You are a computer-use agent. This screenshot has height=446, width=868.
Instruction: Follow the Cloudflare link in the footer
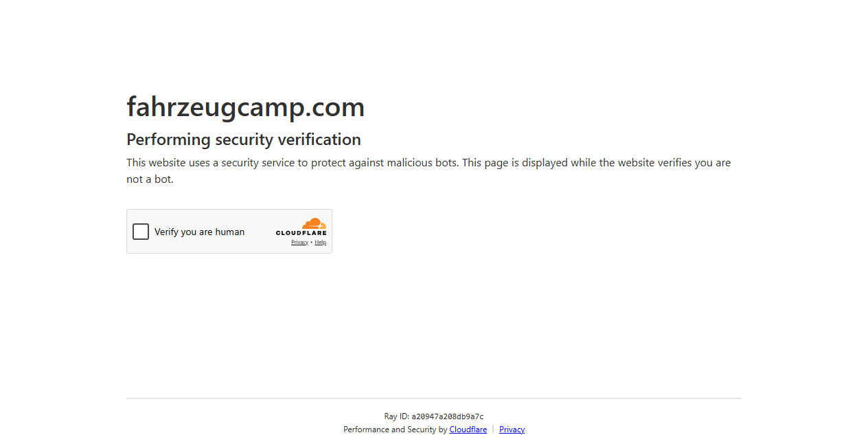468,430
